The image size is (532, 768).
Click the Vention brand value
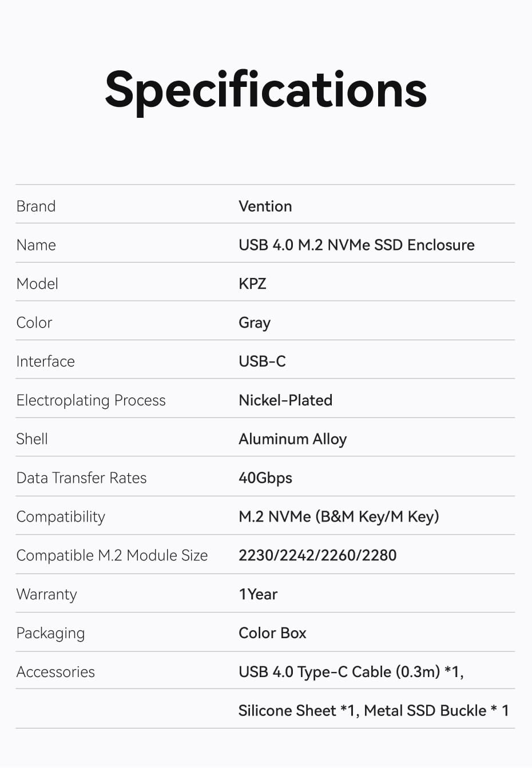pyautogui.click(x=265, y=206)
